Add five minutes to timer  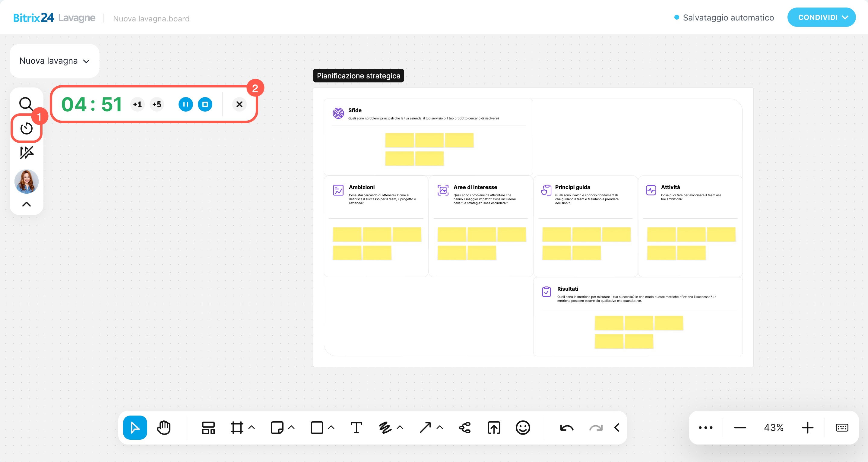point(157,104)
